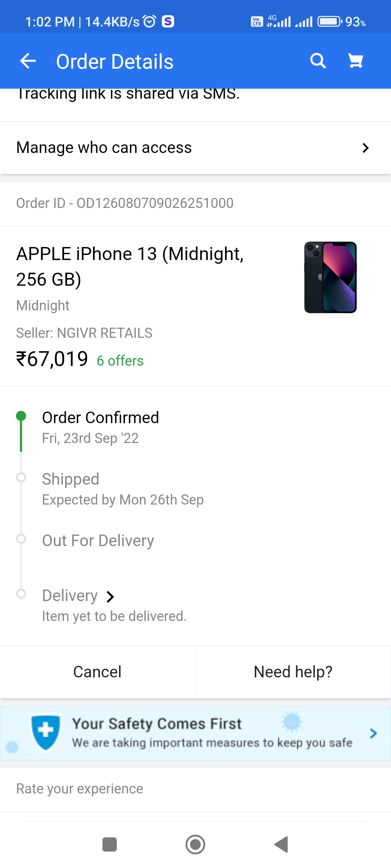Switch to Need help? option

tap(293, 671)
